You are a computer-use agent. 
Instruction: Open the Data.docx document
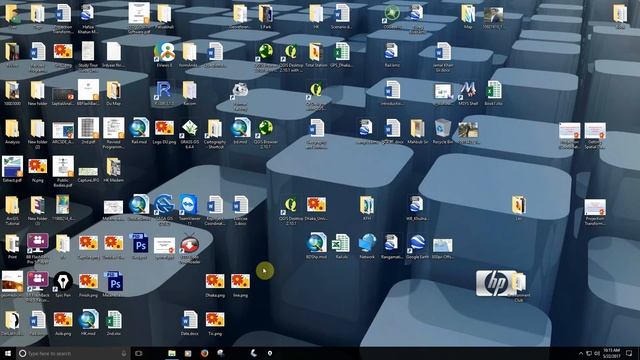coord(189,321)
